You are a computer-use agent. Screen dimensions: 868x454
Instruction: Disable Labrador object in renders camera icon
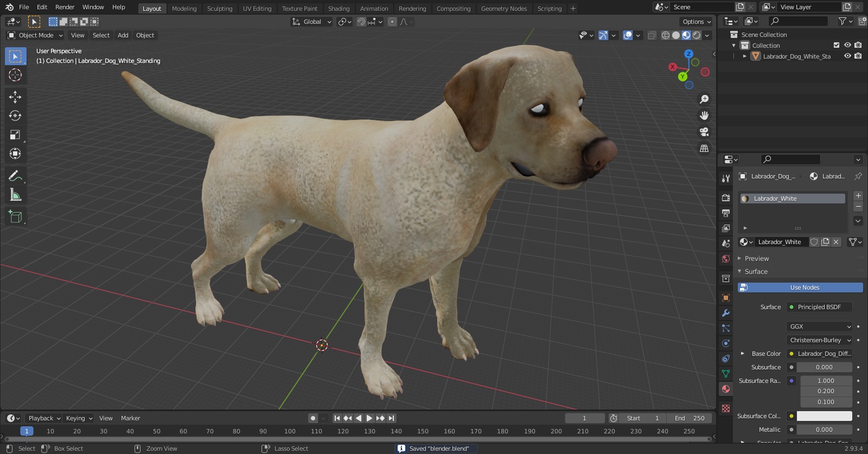(x=858, y=56)
